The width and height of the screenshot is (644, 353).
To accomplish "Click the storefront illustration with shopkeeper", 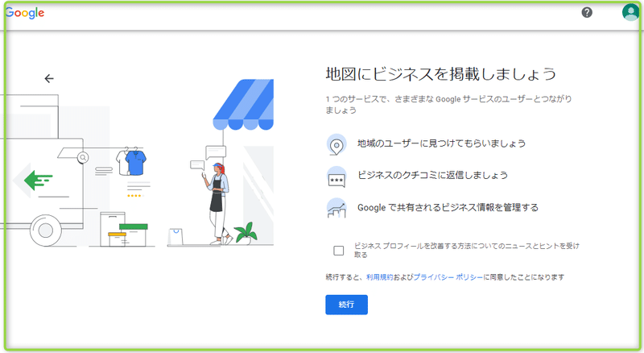I will [x=222, y=163].
